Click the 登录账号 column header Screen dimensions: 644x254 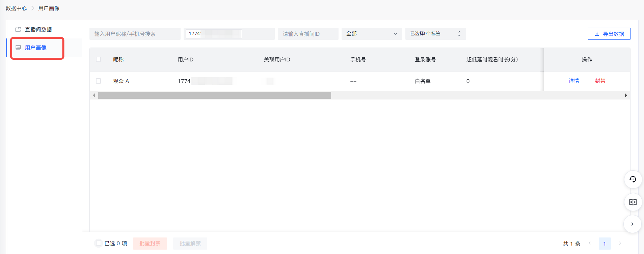coord(425,59)
